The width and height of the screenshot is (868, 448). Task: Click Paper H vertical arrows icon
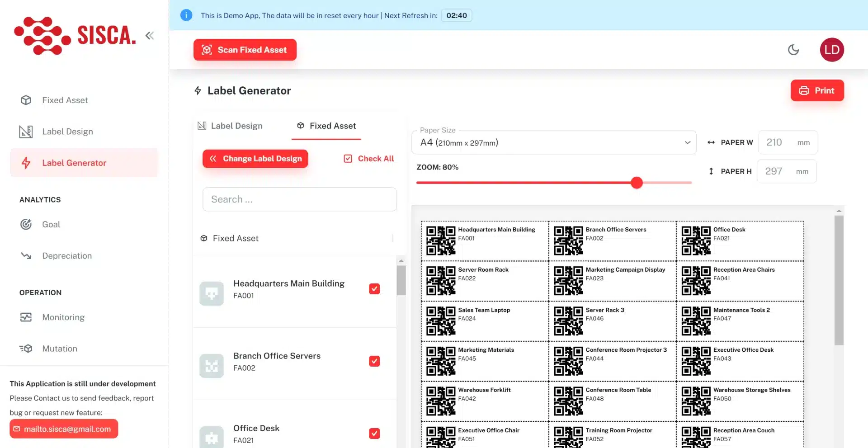click(x=711, y=171)
